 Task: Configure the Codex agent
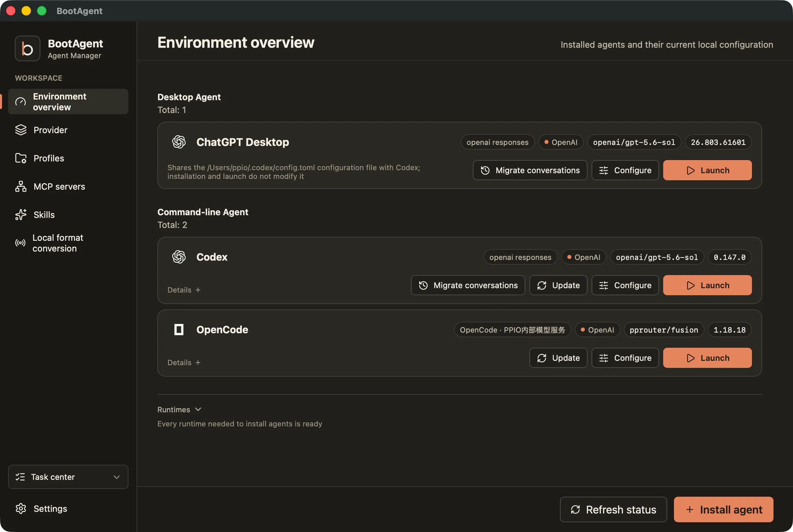pos(626,286)
